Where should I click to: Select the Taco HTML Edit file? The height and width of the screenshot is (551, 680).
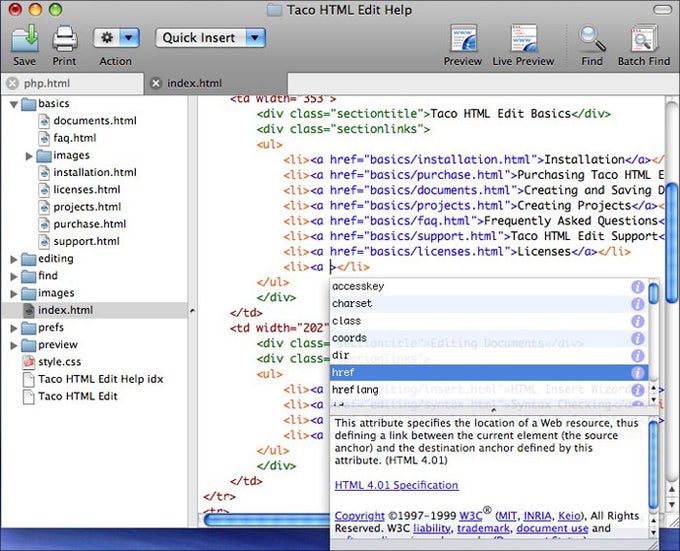click(78, 396)
